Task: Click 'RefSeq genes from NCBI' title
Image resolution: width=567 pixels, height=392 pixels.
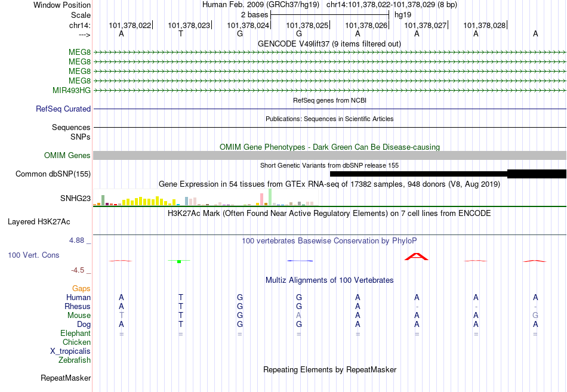Action: coord(329,100)
